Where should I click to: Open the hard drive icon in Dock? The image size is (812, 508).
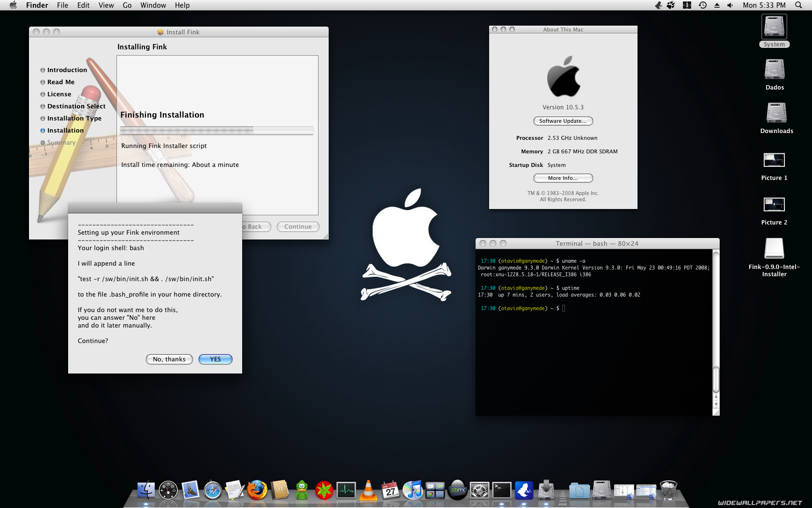602,490
